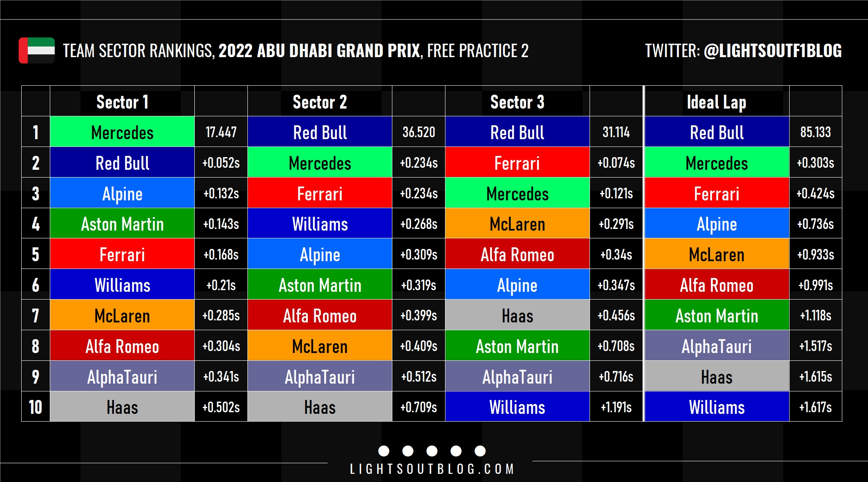The width and height of the screenshot is (868, 482).
Task: Click the second pagination dot
Action: [x=408, y=451]
